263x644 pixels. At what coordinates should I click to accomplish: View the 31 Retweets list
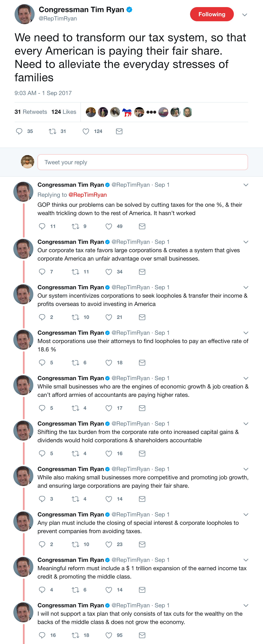(31, 112)
